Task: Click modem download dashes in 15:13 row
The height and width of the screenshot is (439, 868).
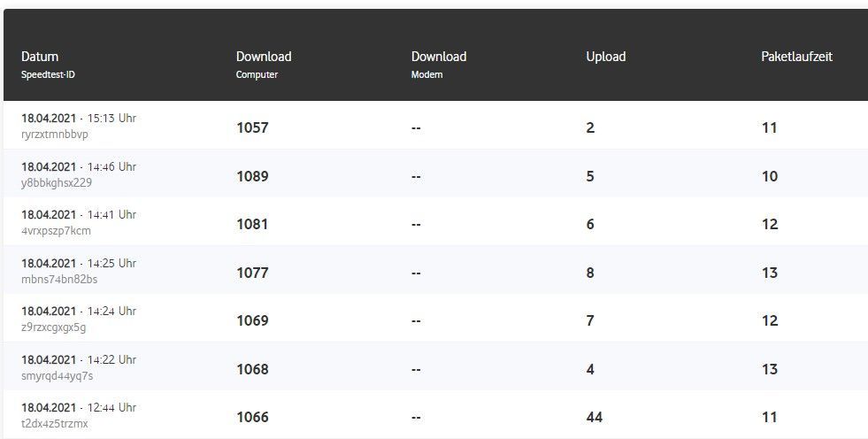Action: 416,128
